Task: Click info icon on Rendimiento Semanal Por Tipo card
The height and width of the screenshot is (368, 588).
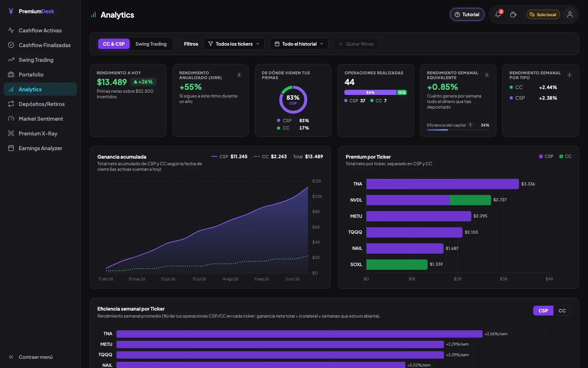Action: pos(570,75)
